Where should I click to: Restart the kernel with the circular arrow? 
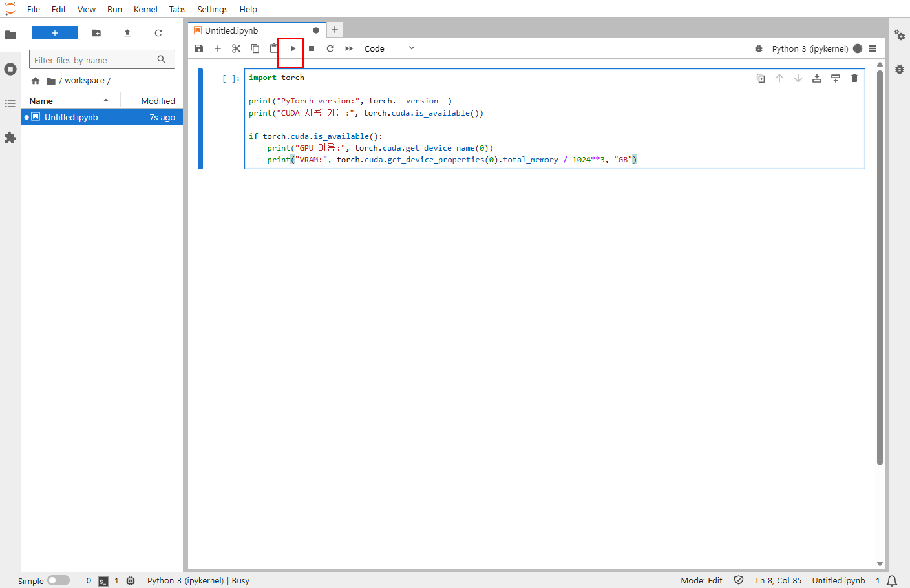(x=330, y=48)
